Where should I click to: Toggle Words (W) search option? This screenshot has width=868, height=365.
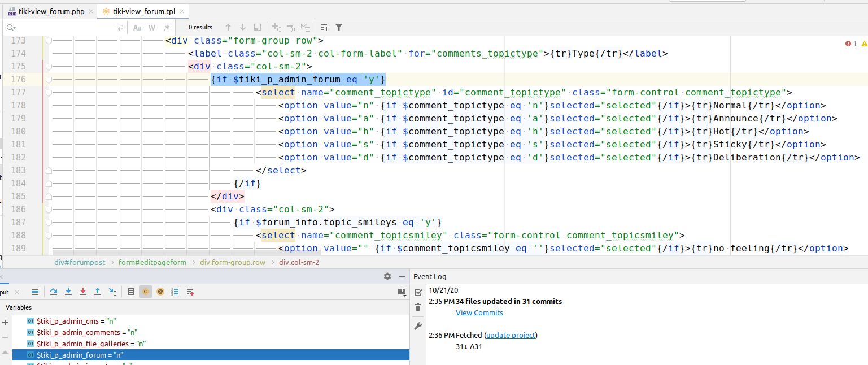tap(152, 27)
